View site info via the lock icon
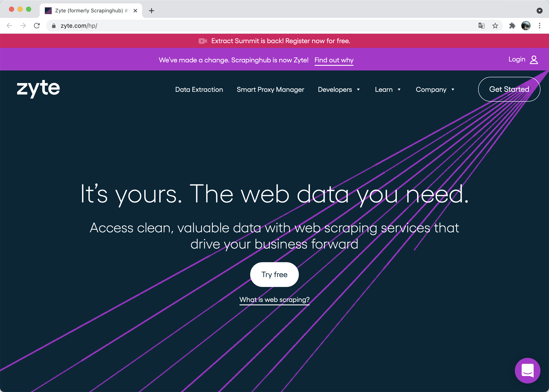Viewport: 549px width, 392px height. (54, 26)
